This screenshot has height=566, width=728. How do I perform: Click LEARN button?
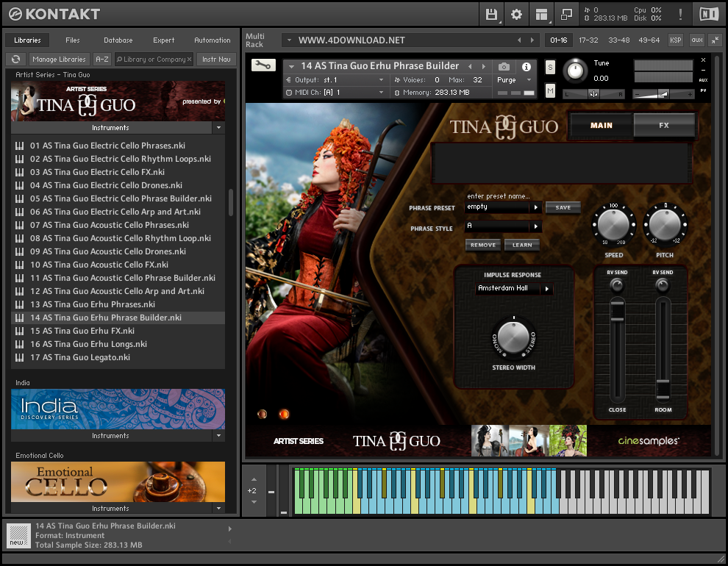click(522, 245)
